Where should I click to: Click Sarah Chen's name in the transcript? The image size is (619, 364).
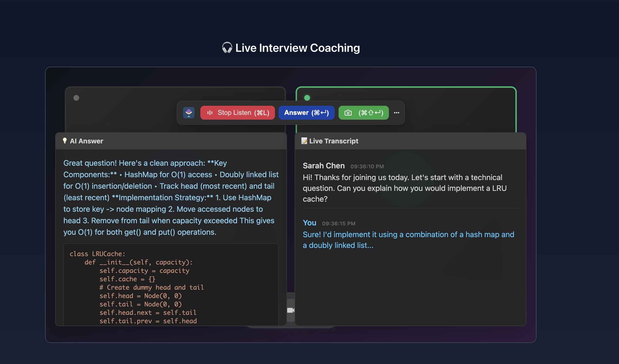point(323,166)
